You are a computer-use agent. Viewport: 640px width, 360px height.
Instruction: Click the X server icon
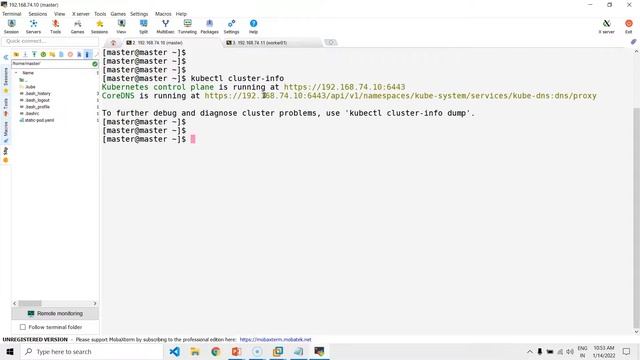607,27
